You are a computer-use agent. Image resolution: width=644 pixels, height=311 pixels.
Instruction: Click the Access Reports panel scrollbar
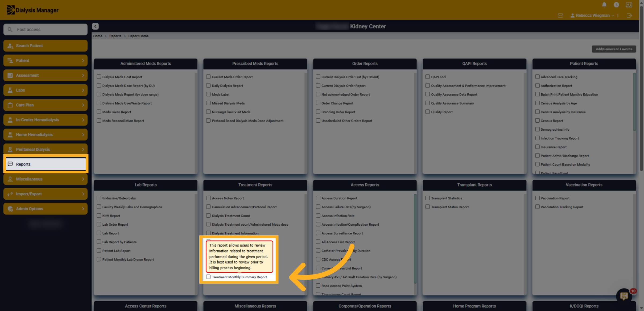(x=415, y=239)
